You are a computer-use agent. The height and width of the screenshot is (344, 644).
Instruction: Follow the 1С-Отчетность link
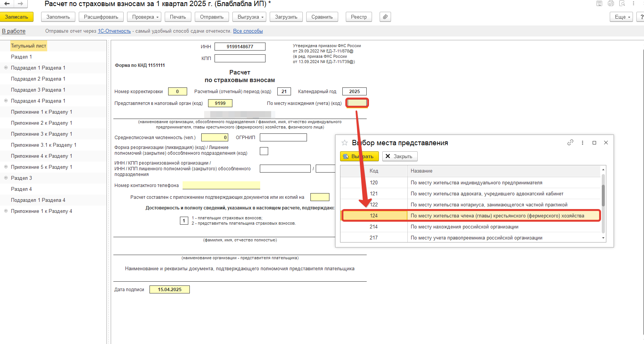click(114, 31)
